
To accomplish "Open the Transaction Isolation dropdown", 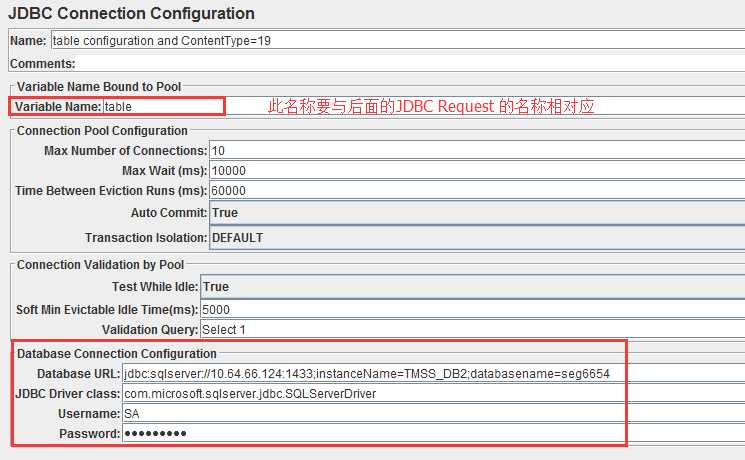I will pyautogui.click(x=477, y=237).
